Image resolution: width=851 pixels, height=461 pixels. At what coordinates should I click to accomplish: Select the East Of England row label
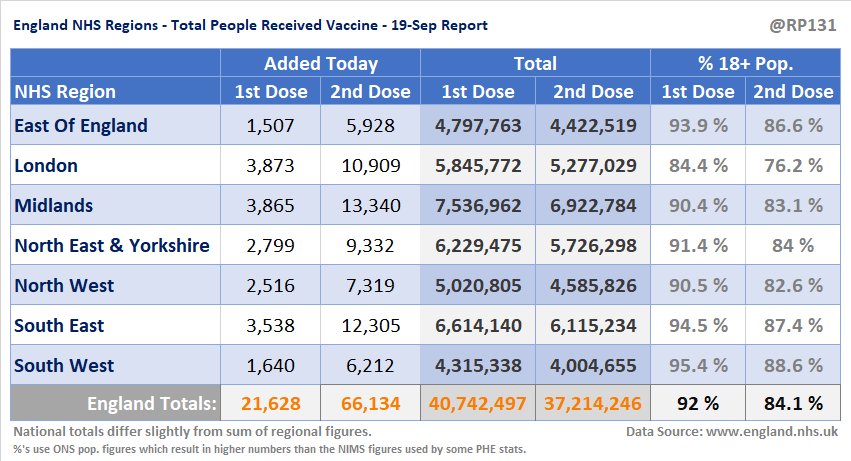click(81, 126)
